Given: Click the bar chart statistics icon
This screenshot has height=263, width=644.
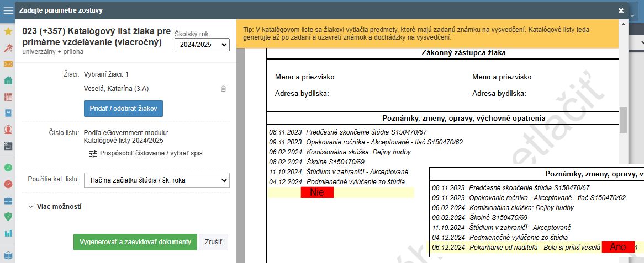Looking at the screenshot, I should 8,233.
